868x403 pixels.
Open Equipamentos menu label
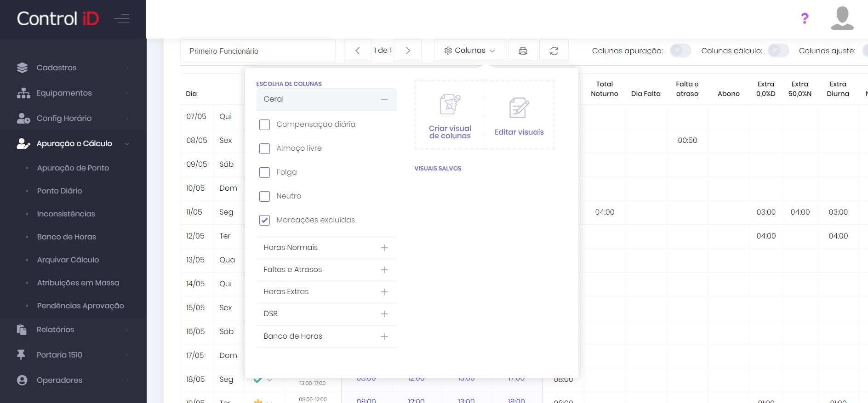[64, 93]
